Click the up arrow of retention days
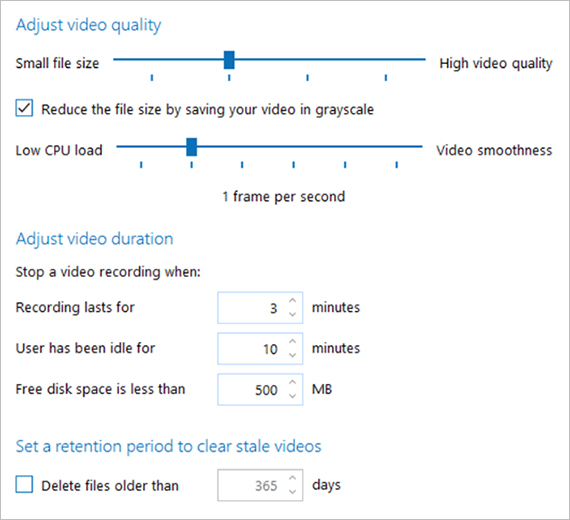 [293, 478]
